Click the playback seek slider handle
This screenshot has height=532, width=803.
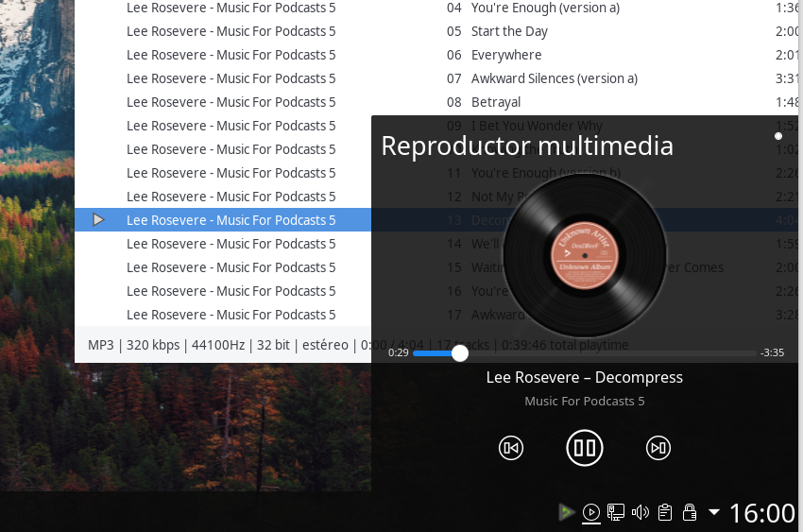460,352
